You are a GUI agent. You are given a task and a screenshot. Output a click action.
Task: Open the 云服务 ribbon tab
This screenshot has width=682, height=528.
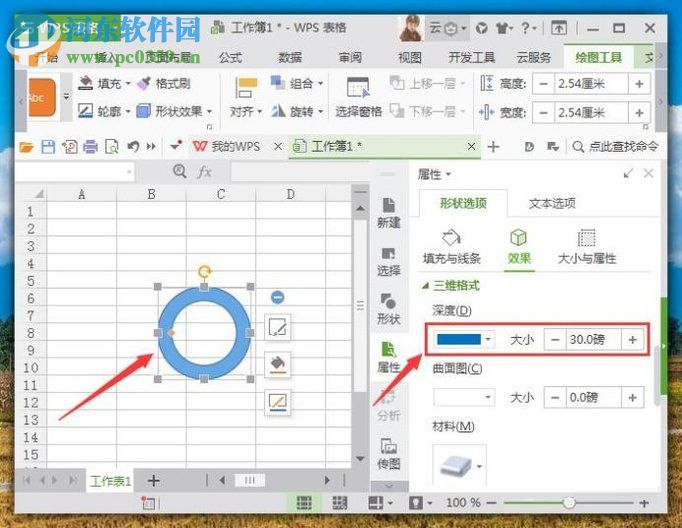click(534, 57)
